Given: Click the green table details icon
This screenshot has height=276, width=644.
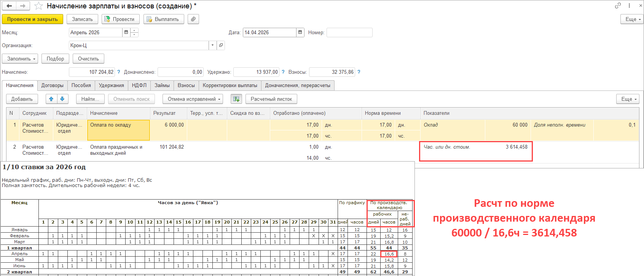Looking at the screenshot, I should [x=236, y=99].
